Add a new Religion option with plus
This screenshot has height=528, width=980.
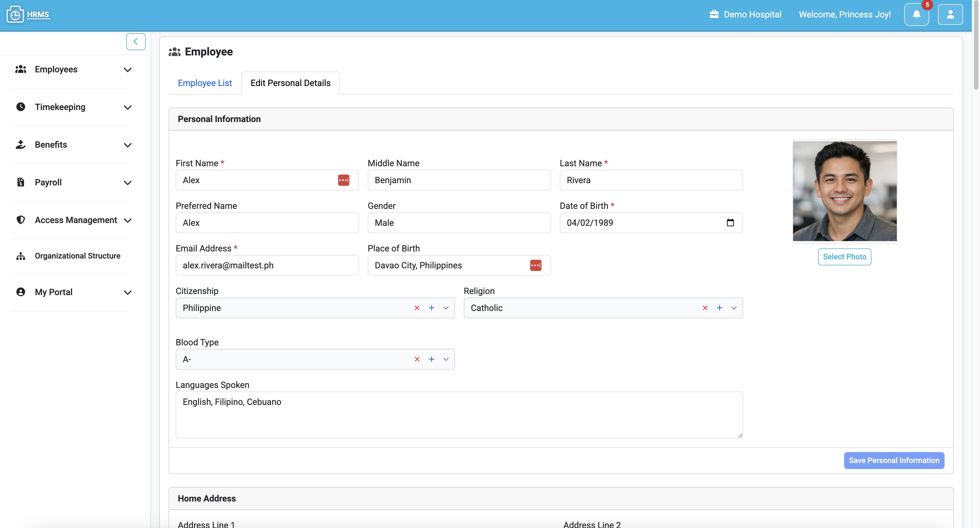(719, 308)
